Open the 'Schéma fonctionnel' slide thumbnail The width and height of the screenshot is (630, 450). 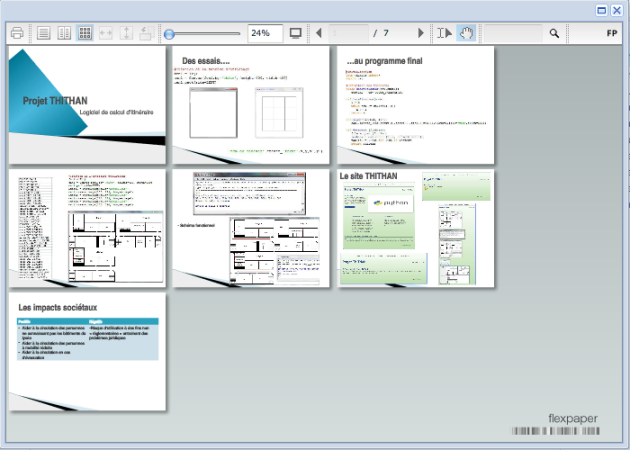(x=251, y=228)
